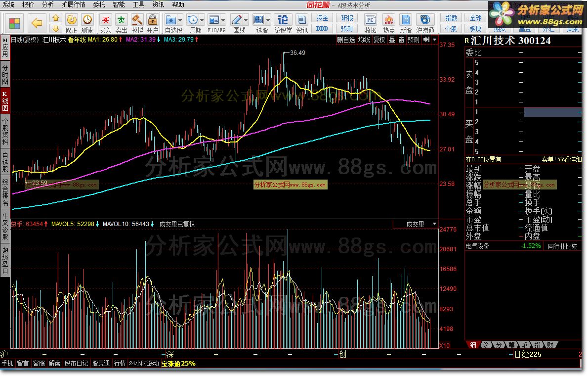This screenshot has width=588, height=376.
Task: Click the 卖出 sell icon
Action: [x=121, y=23]
